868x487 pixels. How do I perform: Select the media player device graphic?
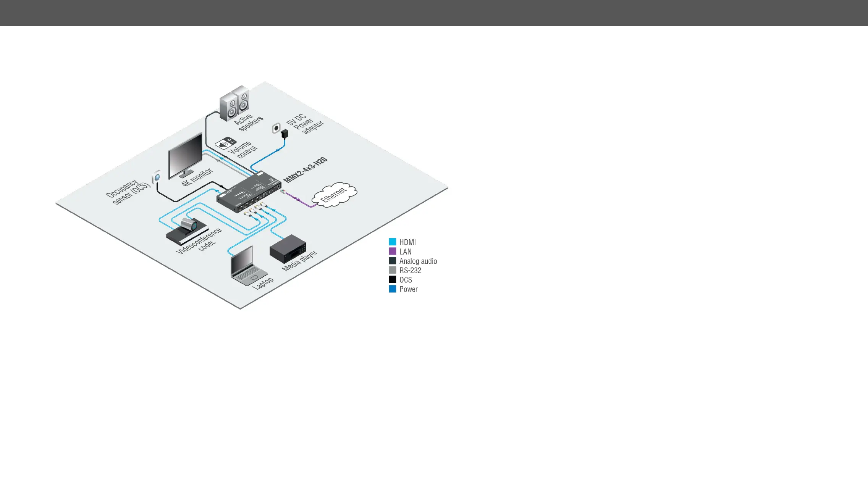288,248
